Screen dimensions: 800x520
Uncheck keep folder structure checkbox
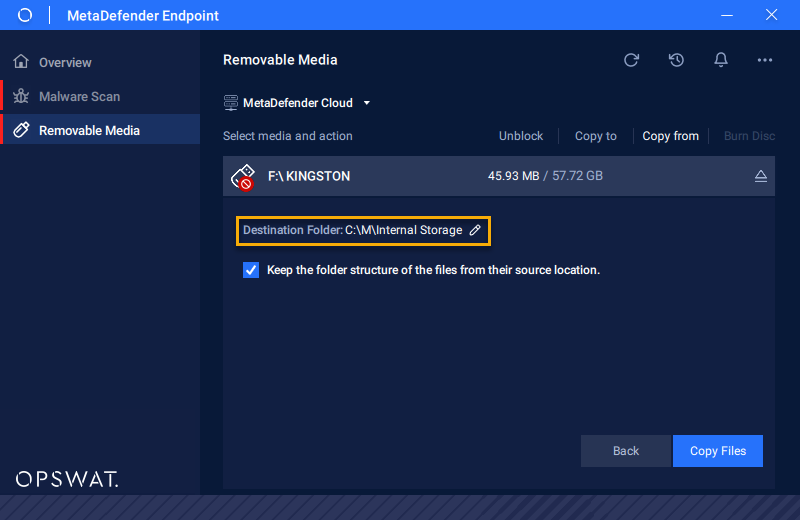[x=251, y=270]
